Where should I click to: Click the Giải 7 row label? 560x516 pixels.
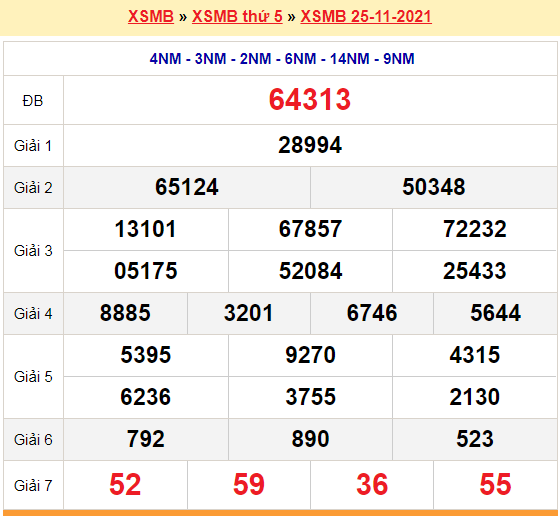(x=33, y=486)
